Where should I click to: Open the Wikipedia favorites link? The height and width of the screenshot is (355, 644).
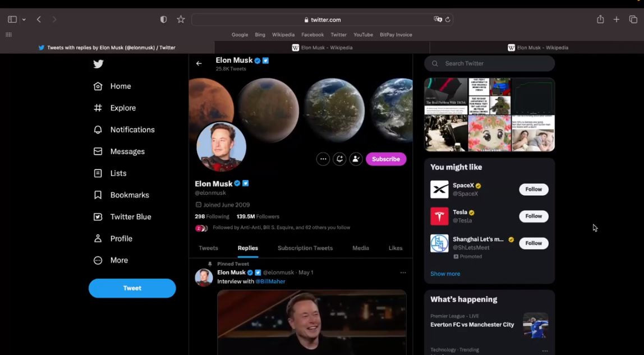coord(283,35)
